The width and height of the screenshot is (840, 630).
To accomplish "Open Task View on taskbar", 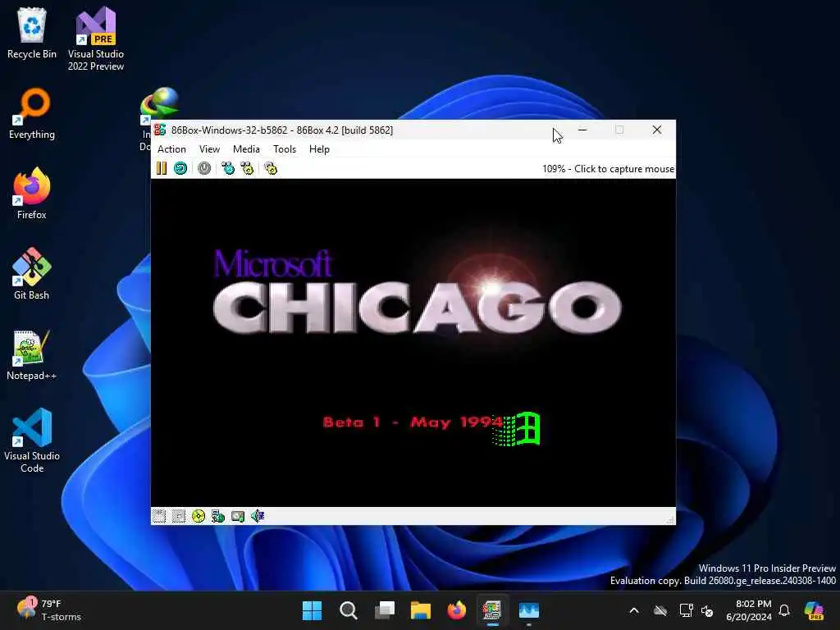I will pos(385,610).
